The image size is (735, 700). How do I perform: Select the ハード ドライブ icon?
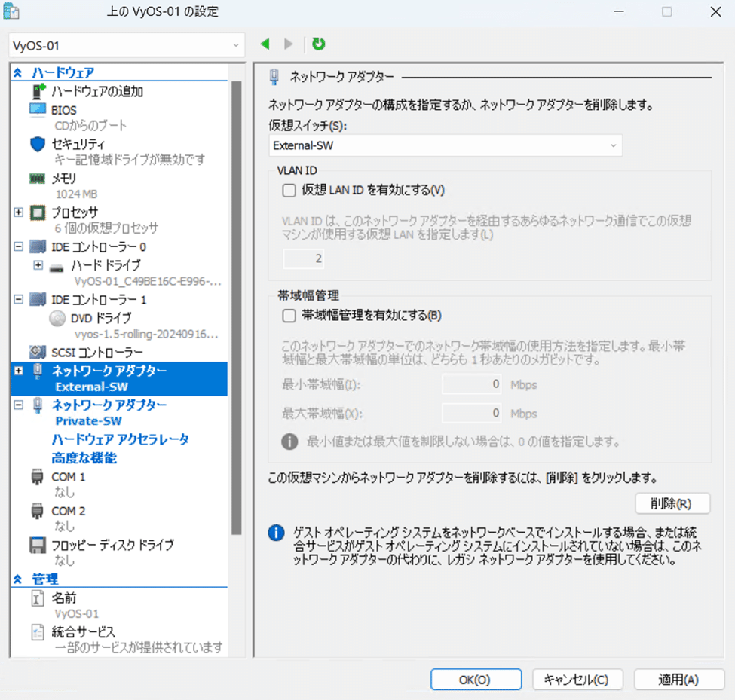[57, 268]
